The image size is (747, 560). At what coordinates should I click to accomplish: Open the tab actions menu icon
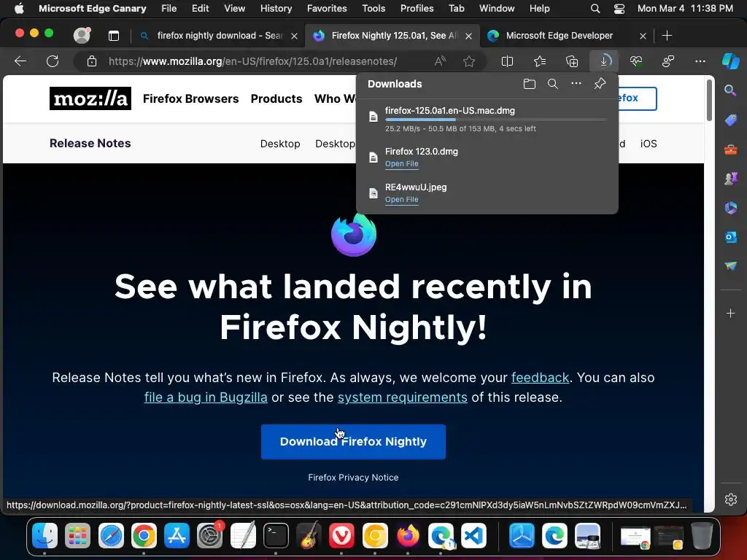tap(113, 35)
